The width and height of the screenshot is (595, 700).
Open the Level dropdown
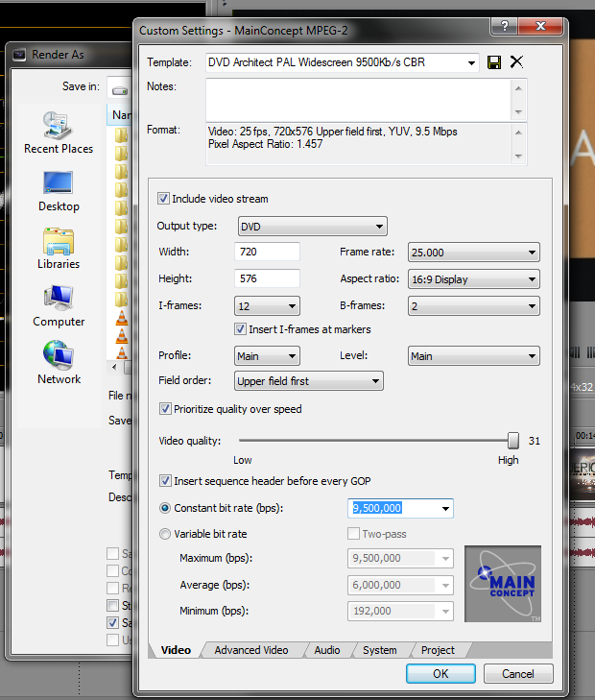[x=474, y=356]
